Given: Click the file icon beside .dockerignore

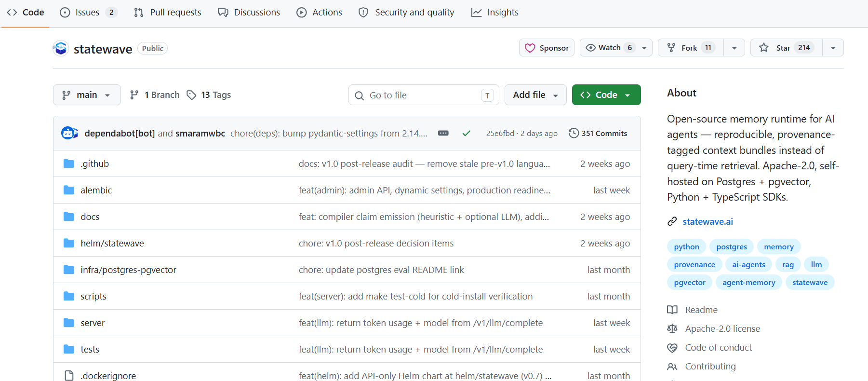Looking at the screenshot, I should tap(69, 376).
